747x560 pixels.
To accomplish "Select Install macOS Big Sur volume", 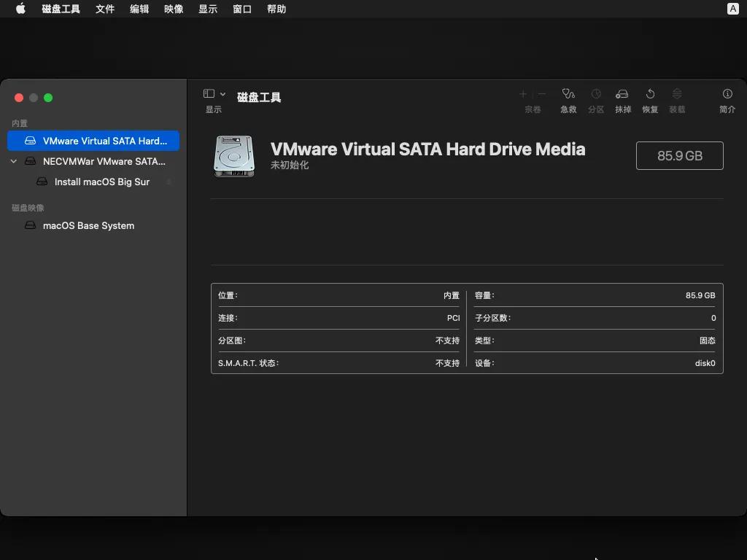I will pos(101,182).
